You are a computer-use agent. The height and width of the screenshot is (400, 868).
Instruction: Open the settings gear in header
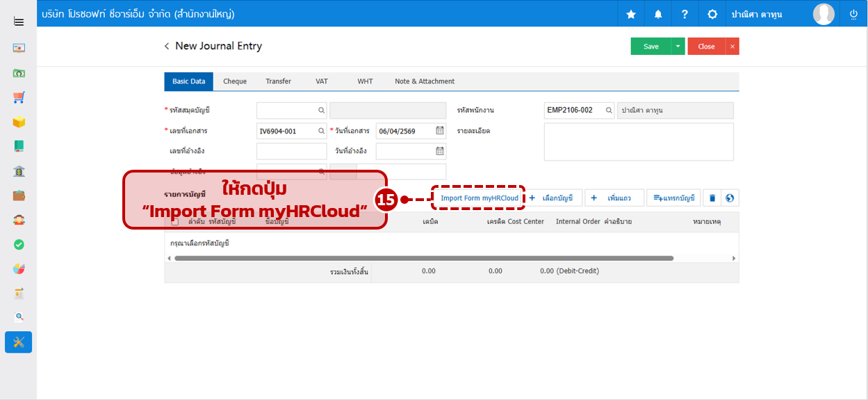(712, 15)
